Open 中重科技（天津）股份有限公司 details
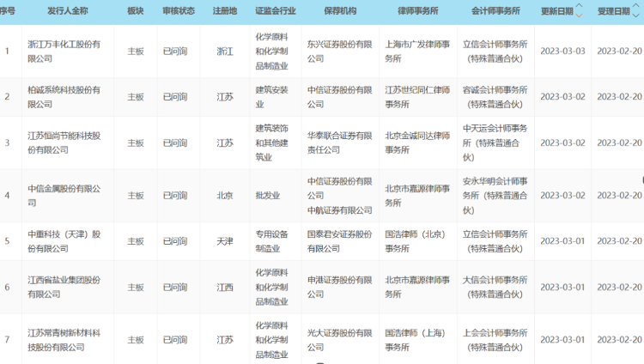The height and width of the screenshot is (364, 644). point(64,241)
